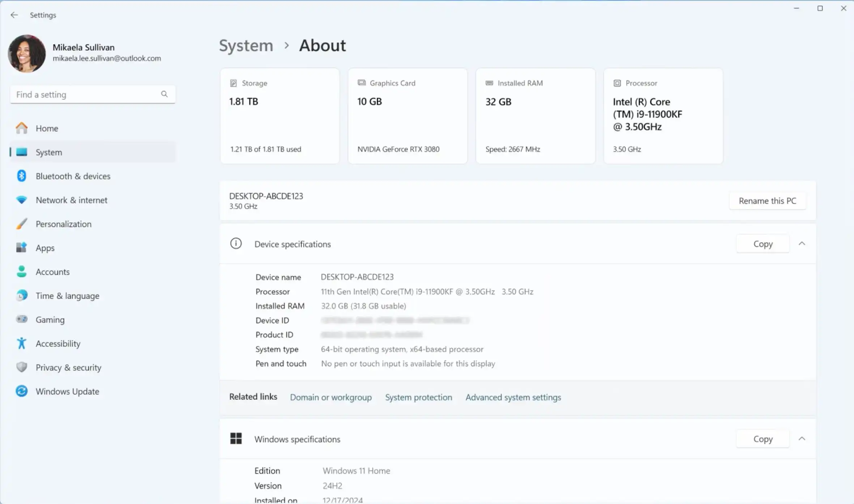This screenshot has width=854, height=504.
Task: Copy the Device specifications
Action: (x=763, y=244)
